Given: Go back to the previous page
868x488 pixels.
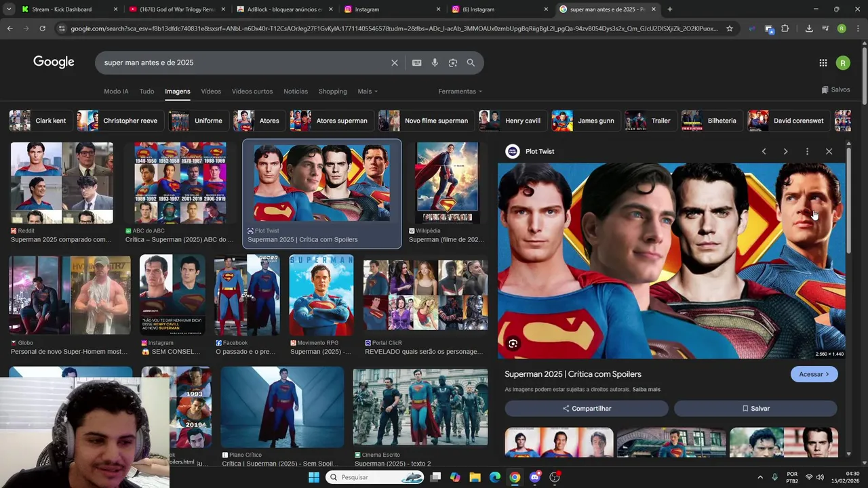Looking at the screenshot, I should click(9, 28).
